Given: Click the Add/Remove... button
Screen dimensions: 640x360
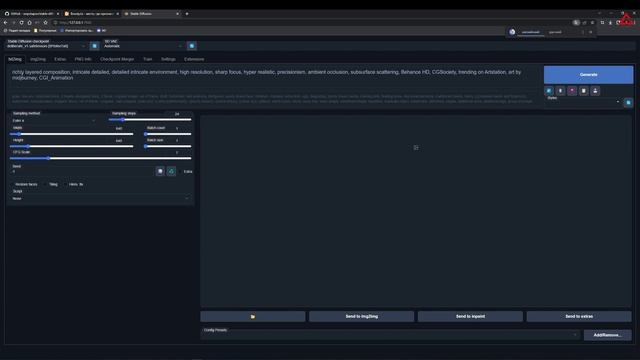Looking at the screenshot, I should (607, 335).
